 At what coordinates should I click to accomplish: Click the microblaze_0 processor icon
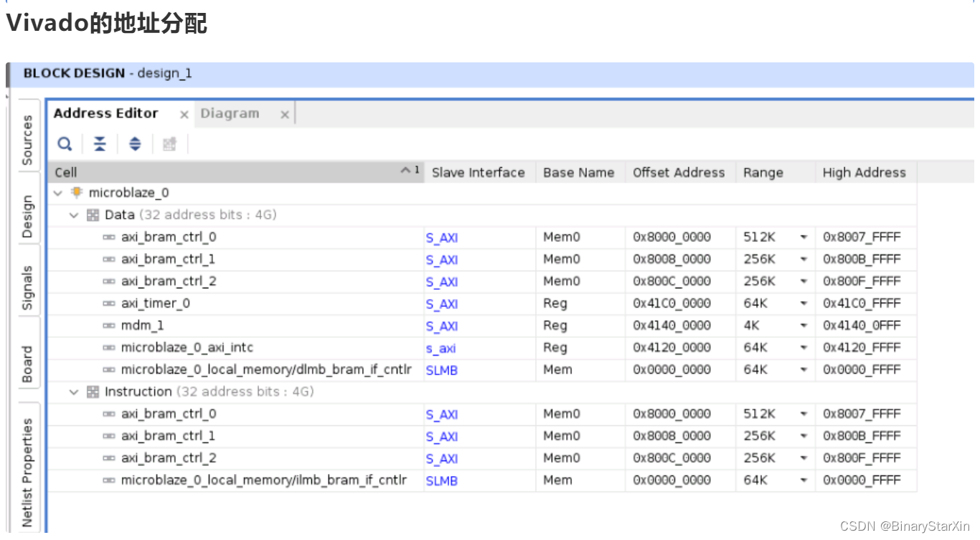coord(77,192)
